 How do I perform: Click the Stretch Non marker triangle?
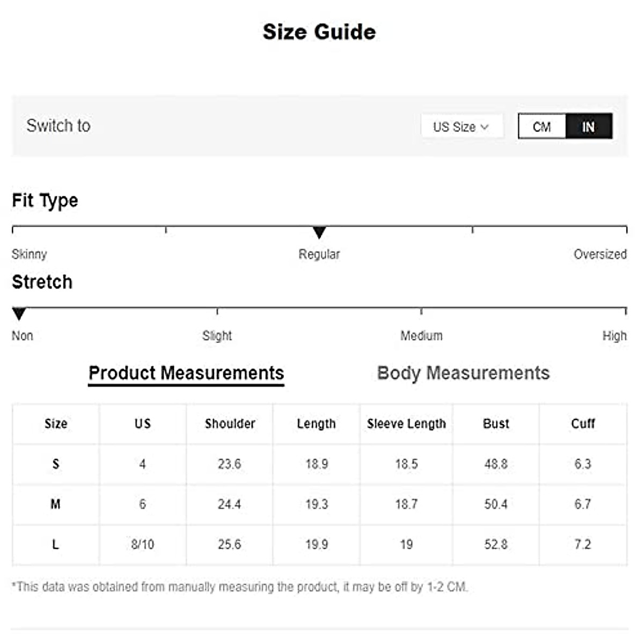19,314
